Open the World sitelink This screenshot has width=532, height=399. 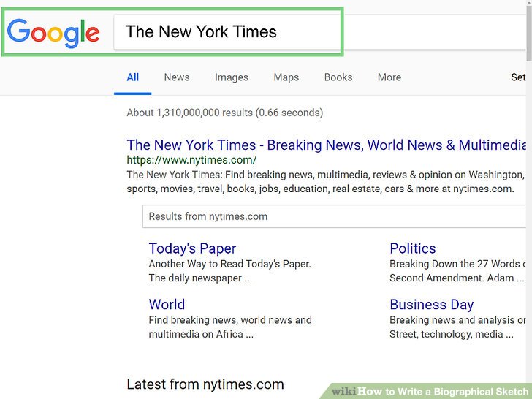(167, 304)
